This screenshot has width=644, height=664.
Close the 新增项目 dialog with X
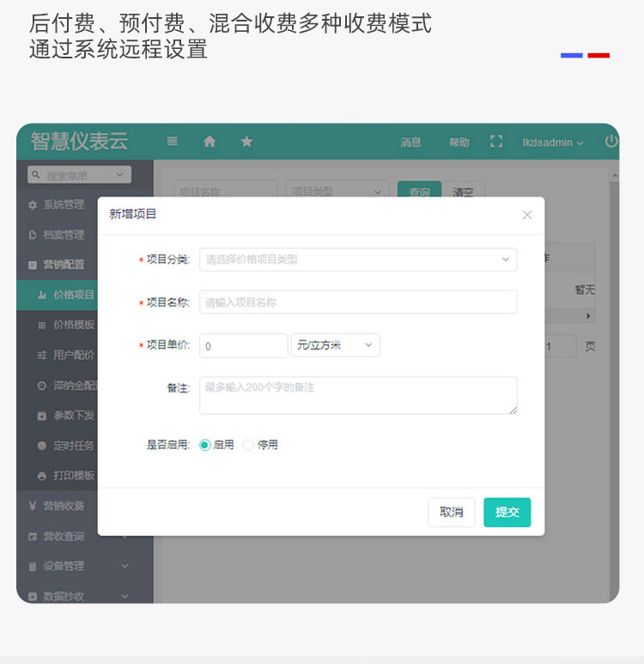pyautogui.click(x=527, y=215)
